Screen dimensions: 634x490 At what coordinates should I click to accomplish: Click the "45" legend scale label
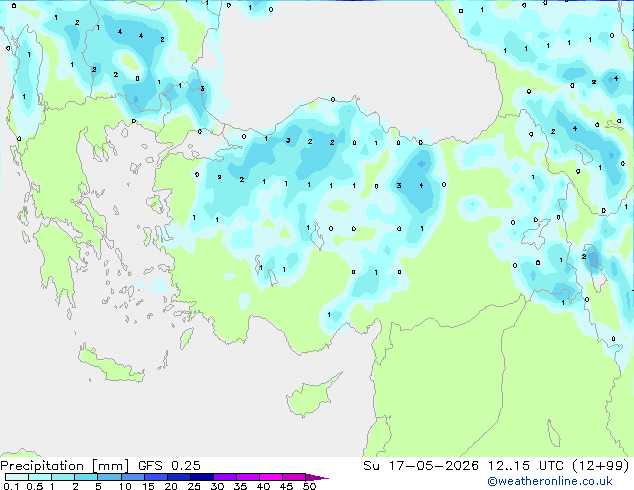point(286,486)
